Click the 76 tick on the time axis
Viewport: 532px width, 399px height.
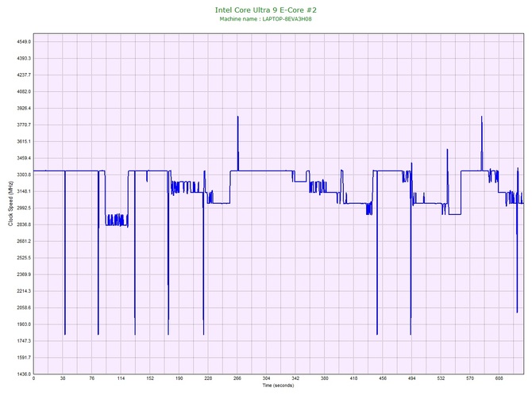tap(91, 378)
